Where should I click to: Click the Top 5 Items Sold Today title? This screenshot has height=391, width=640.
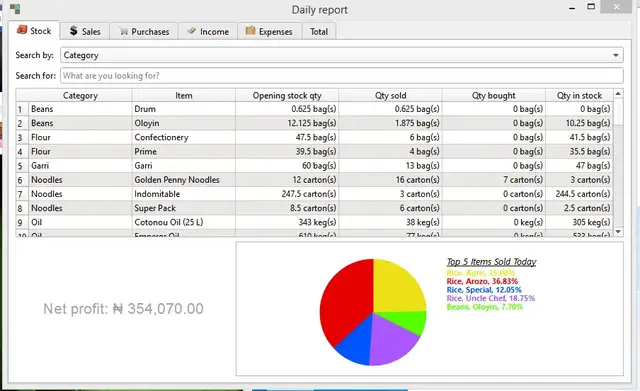pyautogui.click(x=491, y=262)
